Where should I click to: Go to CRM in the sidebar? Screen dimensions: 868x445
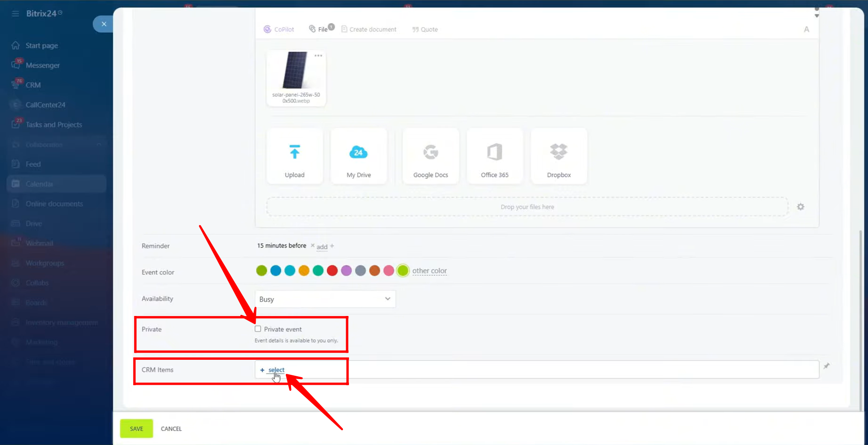(33, 85)
